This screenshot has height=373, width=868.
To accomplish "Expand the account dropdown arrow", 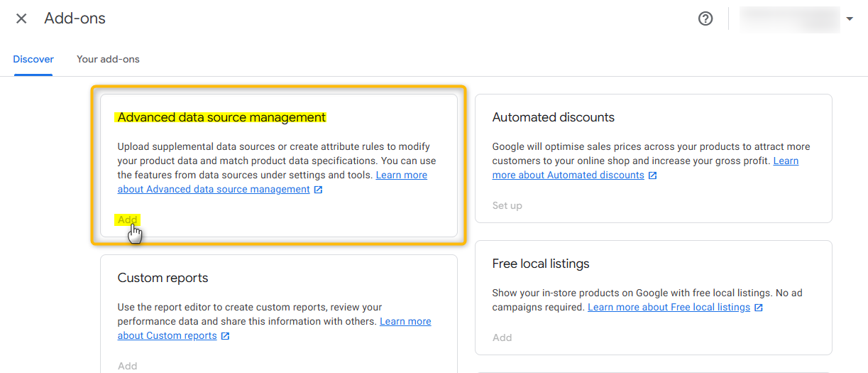I will point(850,18).
